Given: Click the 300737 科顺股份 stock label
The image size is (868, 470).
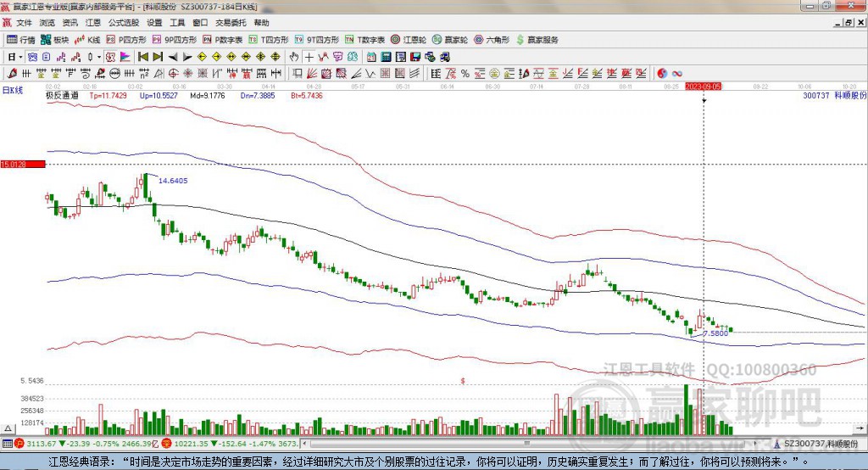Looking at the screenshot, I should pyautogui.click(x=834, y=95).
